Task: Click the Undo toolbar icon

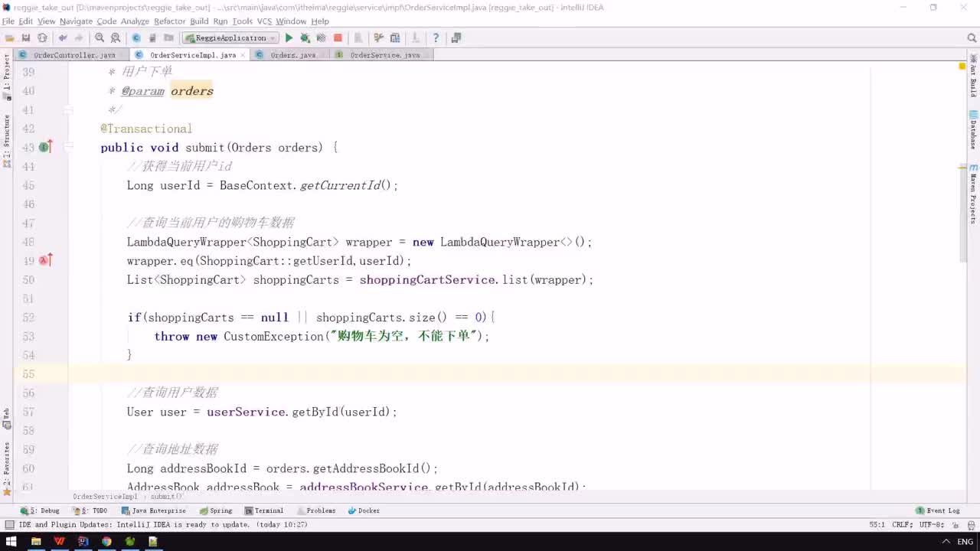Action: click(x=62, y=37)
